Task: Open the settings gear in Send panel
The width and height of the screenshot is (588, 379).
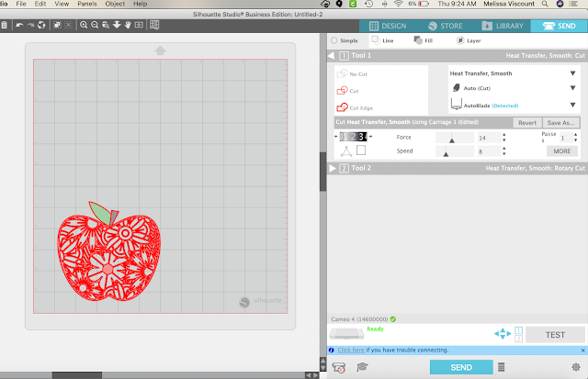Action: [x=576, y=367]
